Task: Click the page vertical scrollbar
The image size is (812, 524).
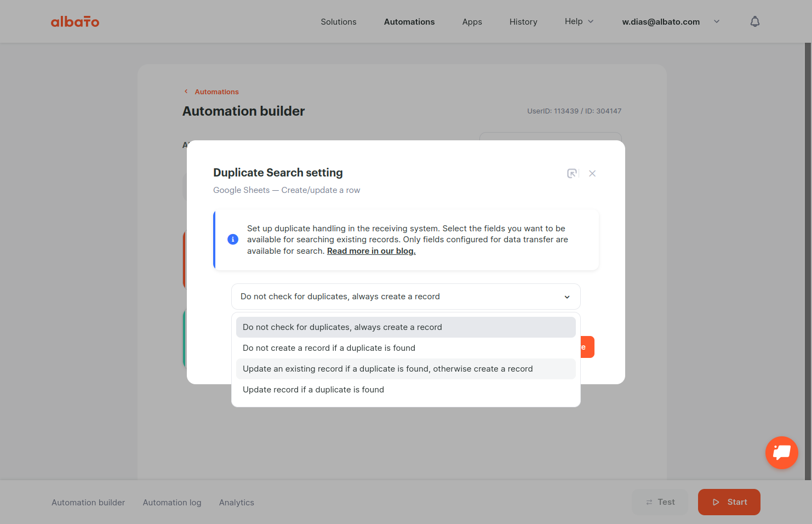Action: 808,261
